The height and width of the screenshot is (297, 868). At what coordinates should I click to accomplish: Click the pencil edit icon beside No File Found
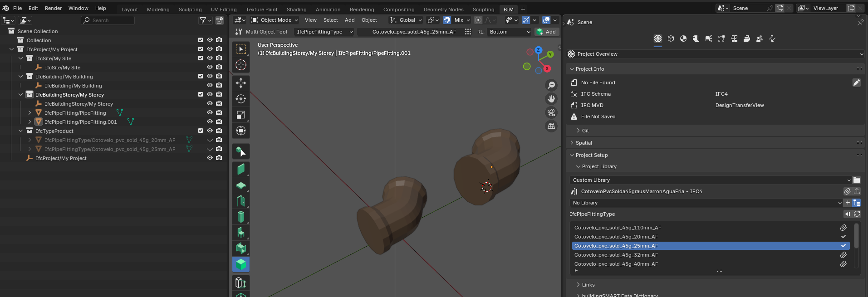coord(857,83)
